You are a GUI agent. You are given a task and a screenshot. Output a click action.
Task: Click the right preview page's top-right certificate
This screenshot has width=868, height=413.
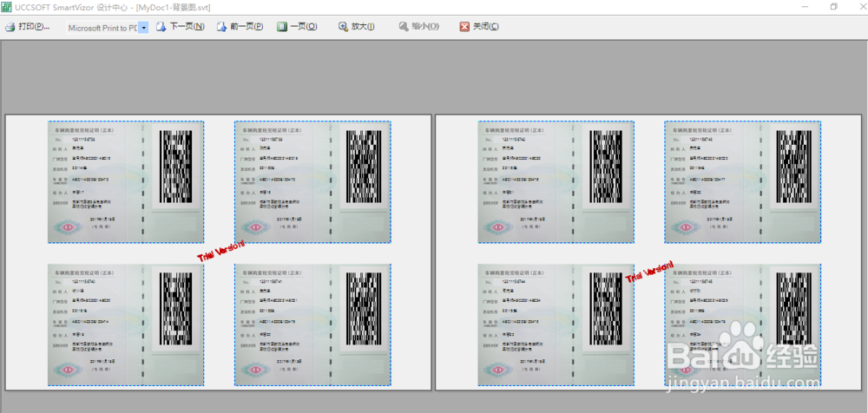click(x=743, y=182)
